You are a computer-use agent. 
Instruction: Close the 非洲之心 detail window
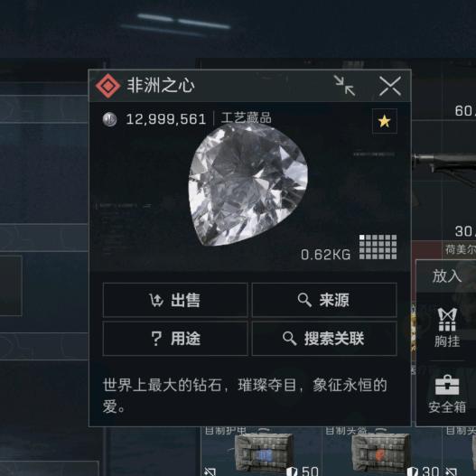pyautogui.click(x=390, y=86)
